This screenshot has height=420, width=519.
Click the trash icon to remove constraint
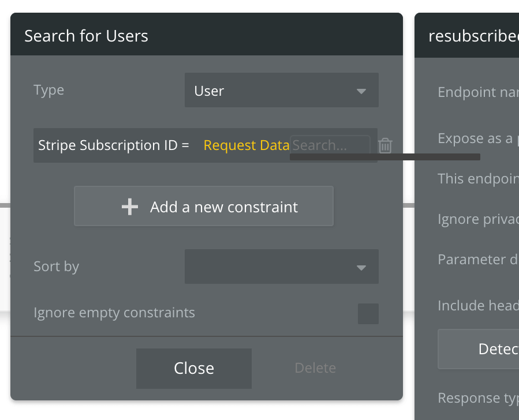pyautogui.click(x=385, y=145)
